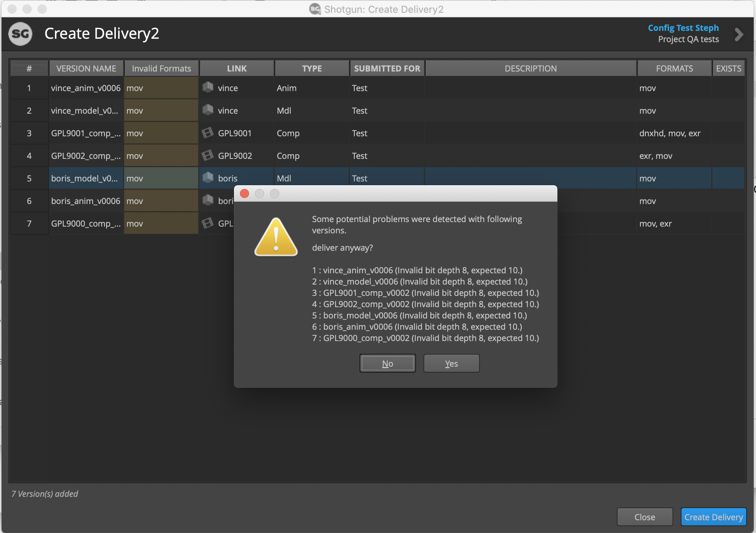756x533 pixels.
Task: Click the Create Delivery button
Action: pos(713,517)
